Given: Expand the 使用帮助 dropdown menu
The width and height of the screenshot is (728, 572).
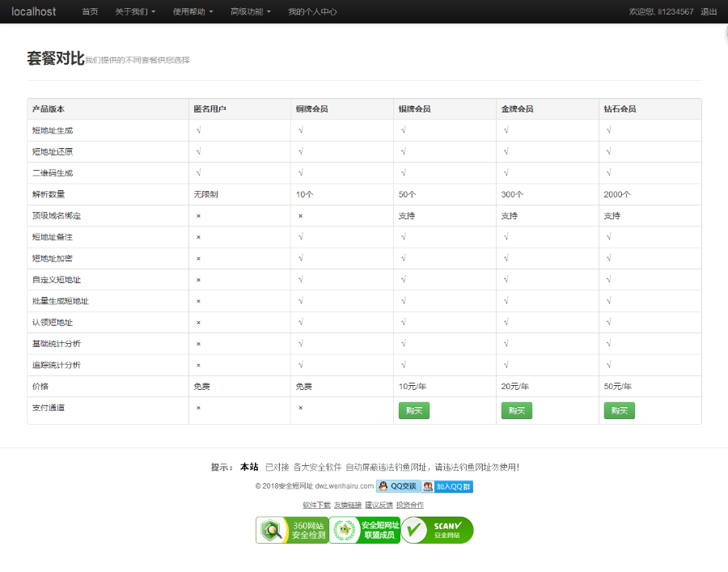Looking at the screenshot, I should click(193, 12).
